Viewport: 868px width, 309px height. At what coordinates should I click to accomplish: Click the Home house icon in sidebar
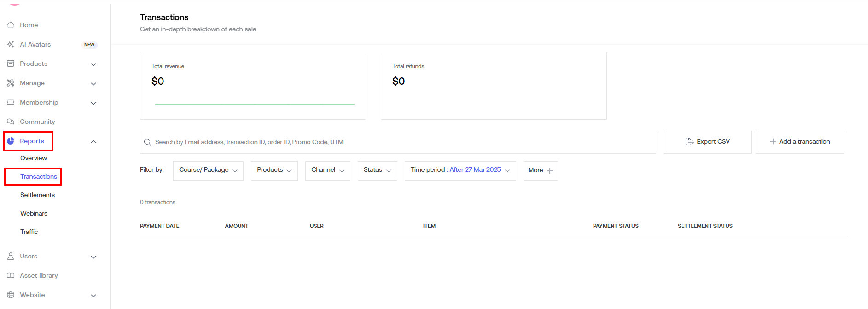(11, 25)
